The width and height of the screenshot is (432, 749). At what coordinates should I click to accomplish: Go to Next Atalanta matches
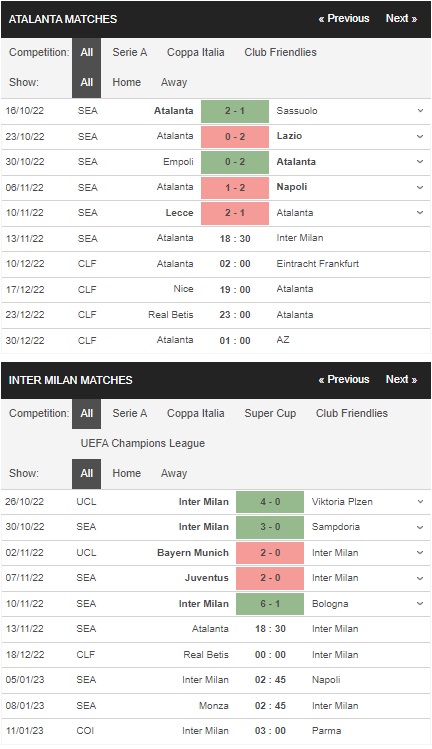[401, 19]
